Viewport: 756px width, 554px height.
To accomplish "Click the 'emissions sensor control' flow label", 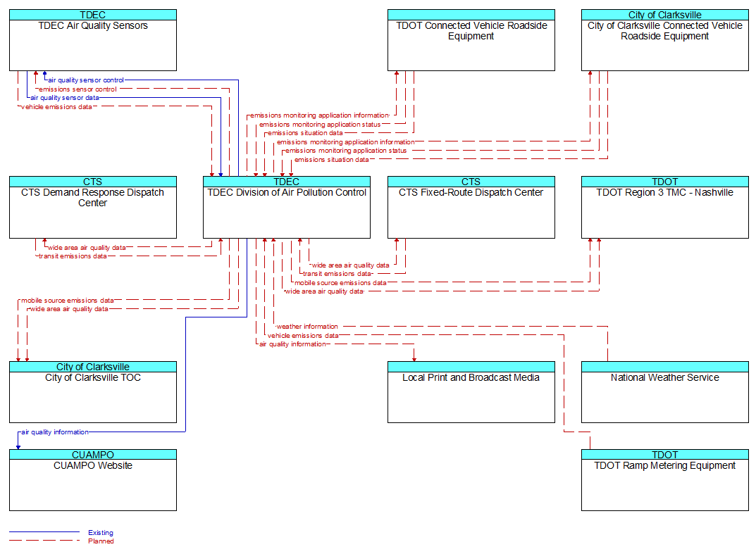I will [78, 89].
